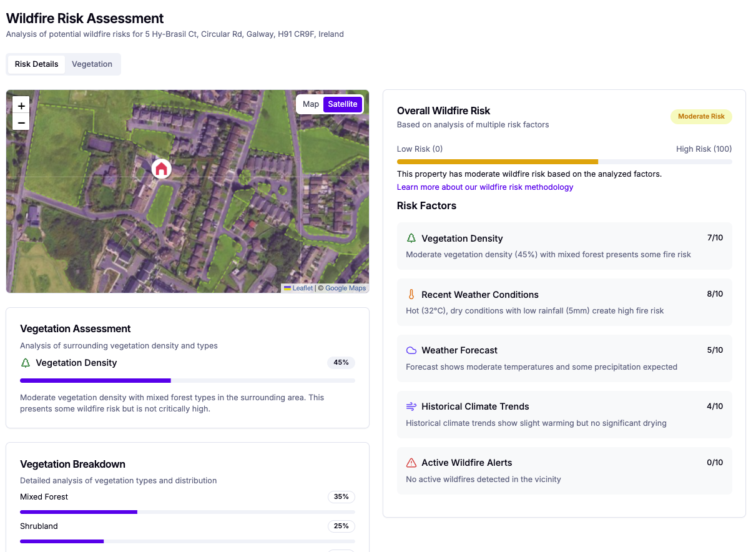Switch map to Satellite view
756x552 pixels.
pyautogui.click(x=343, y=104)
